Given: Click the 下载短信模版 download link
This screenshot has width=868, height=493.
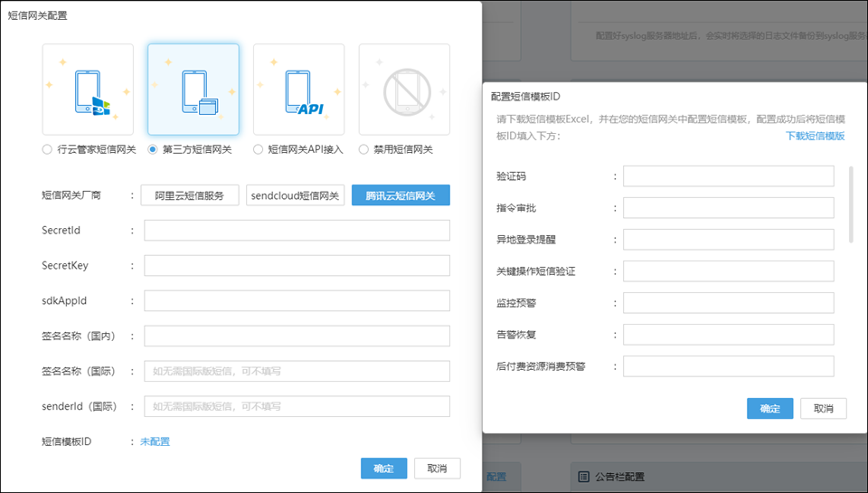Looking at the screenshot, I should tap(815, 136).
